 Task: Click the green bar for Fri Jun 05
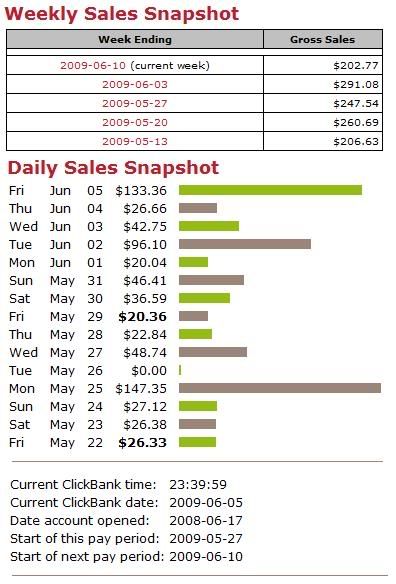tap(270, 190)
